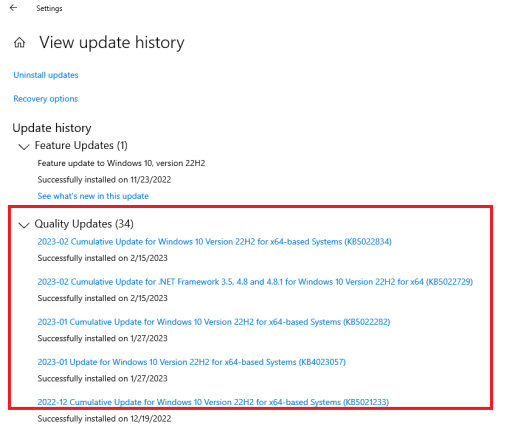Open the KB4023057 update link
The image size is (532, 430).
pos(192,362)
